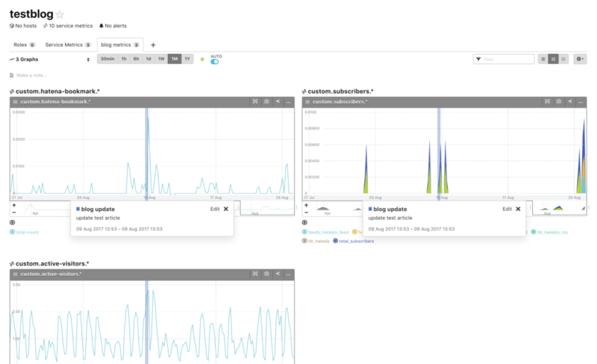The width and height of the screenshot is (597, 364).
Task: Add a new tab with plus button
Action: [x=153, y=45]
